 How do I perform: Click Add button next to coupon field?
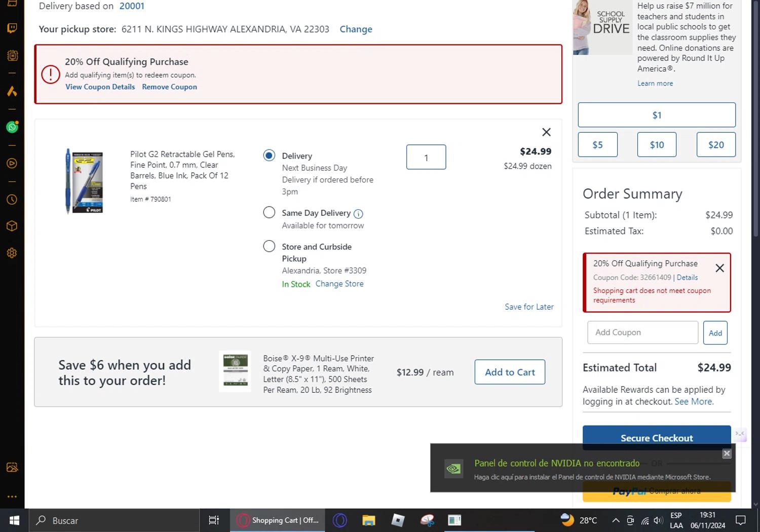tap(715, 333)
